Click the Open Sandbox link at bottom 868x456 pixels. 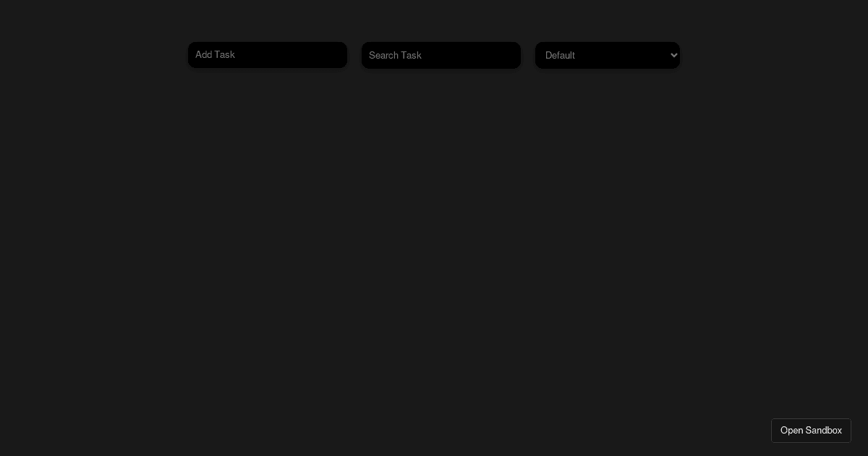[x=811, y=431]
